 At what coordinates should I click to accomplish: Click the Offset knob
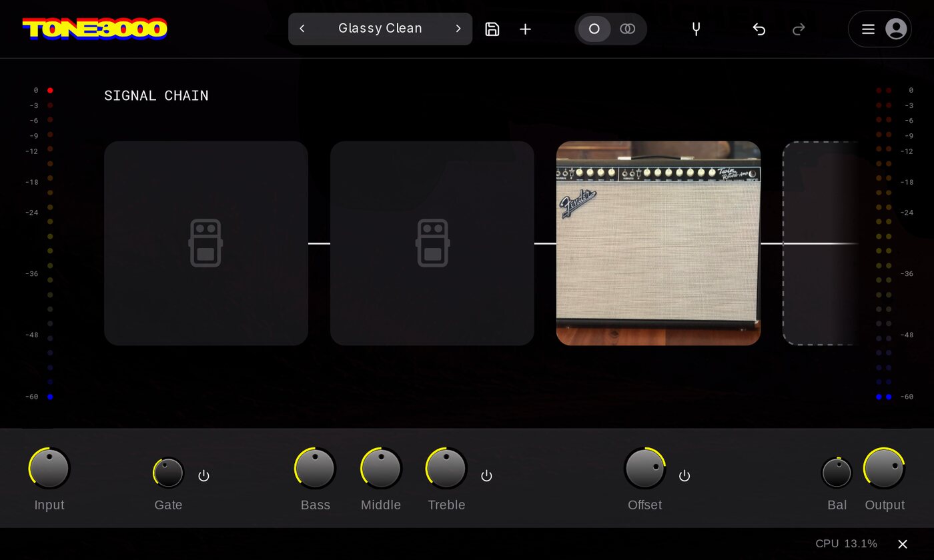point(645,468)
